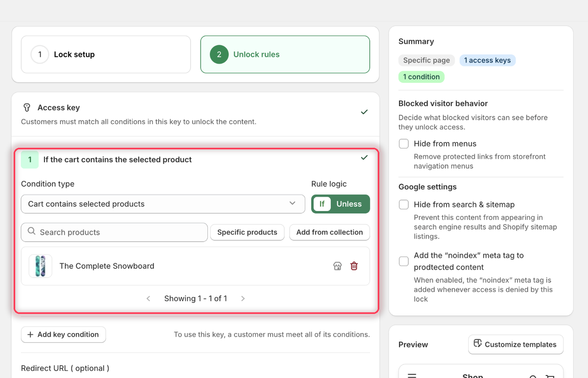Click the Customize templates icon
Viewport: 588px width, 378px height.
[478, 343]
